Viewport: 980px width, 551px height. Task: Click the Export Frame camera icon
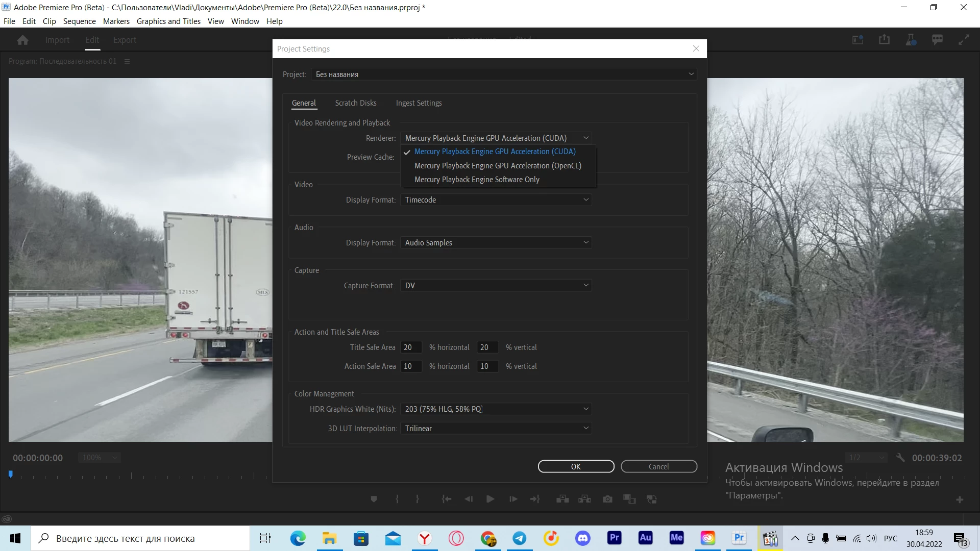tap(607, 499)
